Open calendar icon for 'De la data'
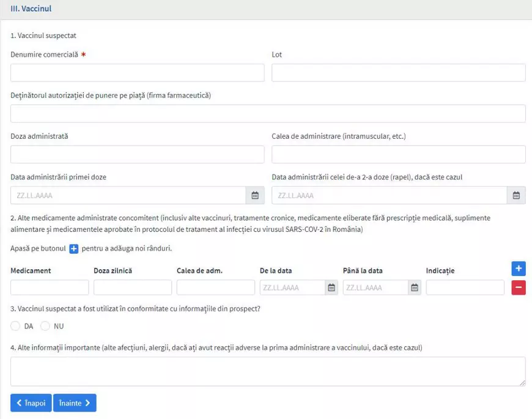The image size is (532, 419). coord(331,287)
